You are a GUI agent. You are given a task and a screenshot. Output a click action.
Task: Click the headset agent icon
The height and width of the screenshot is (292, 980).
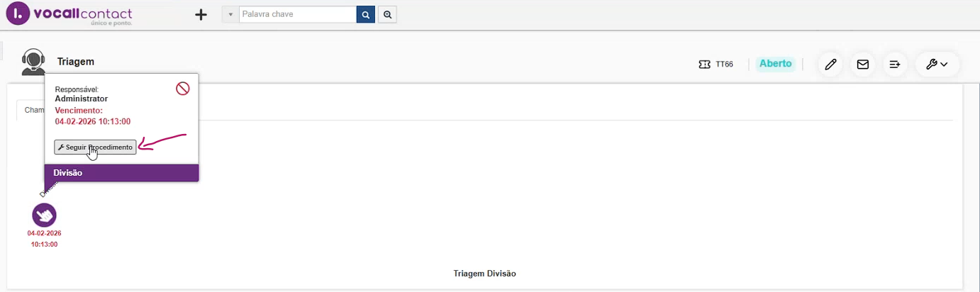(33, 62)
